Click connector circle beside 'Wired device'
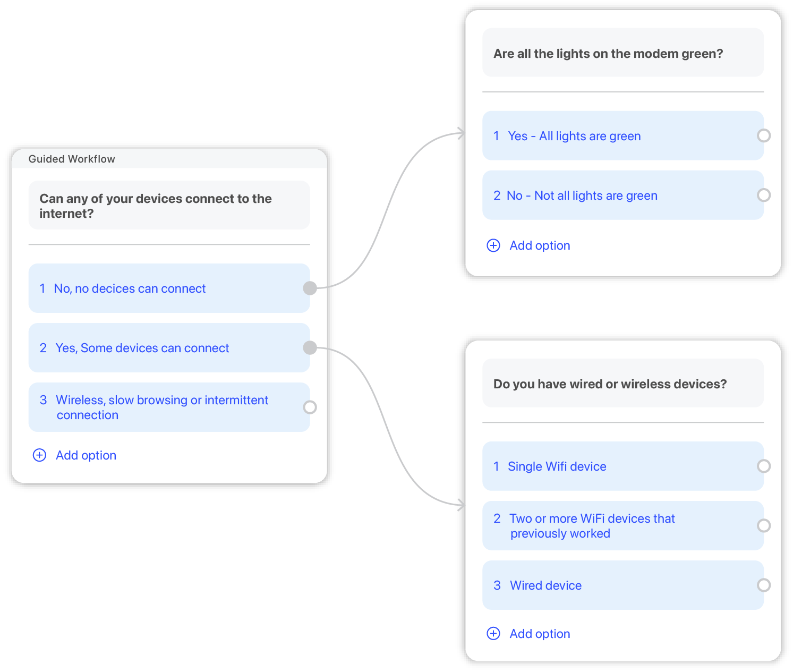Viewport: 793px width, 672px height. [764, 585]
